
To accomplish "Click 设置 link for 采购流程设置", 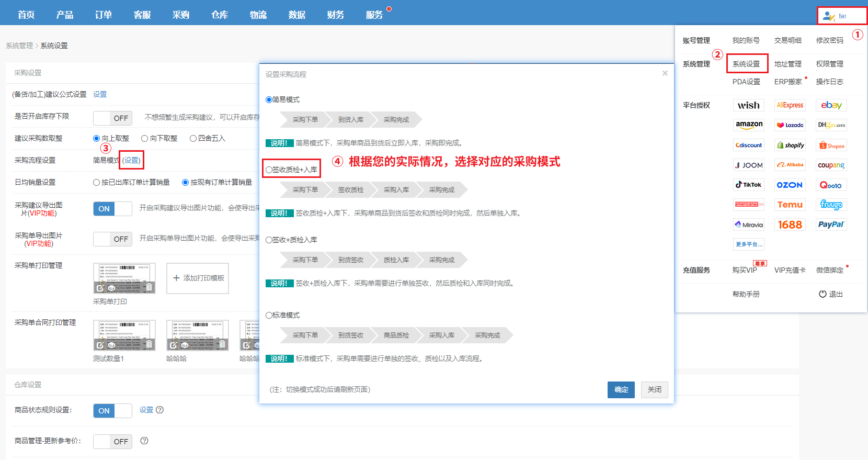I will click(131, 160).
